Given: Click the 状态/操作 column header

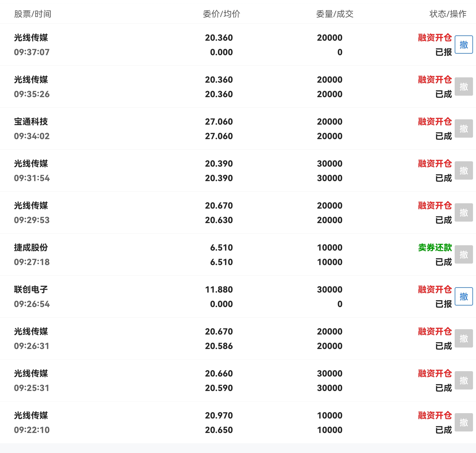Looking at the screenshot, I should (x=448, y=14).
